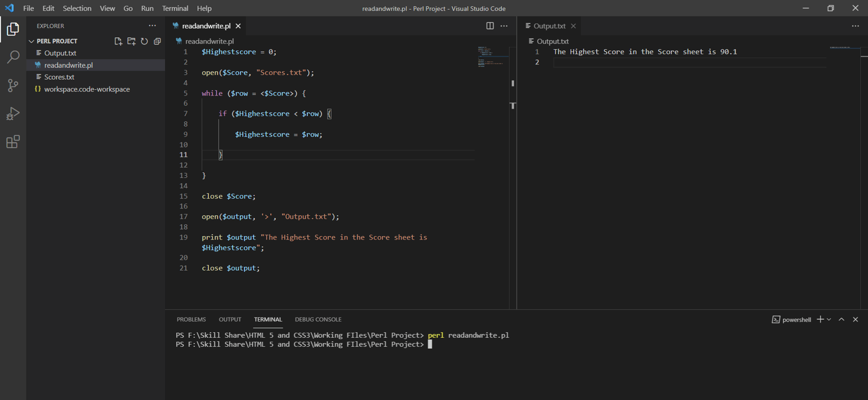This screenshot has width=868, height=400.
Task: Select the powershell terminal instance
Action: click(791, 319)
